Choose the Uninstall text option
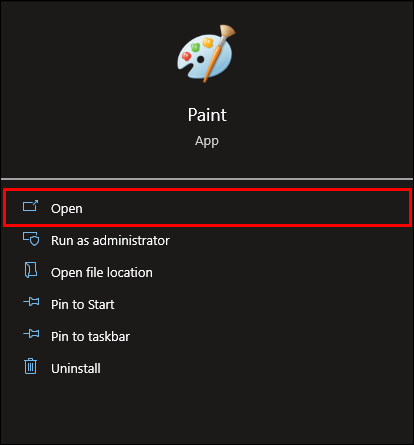 (76, 368)
